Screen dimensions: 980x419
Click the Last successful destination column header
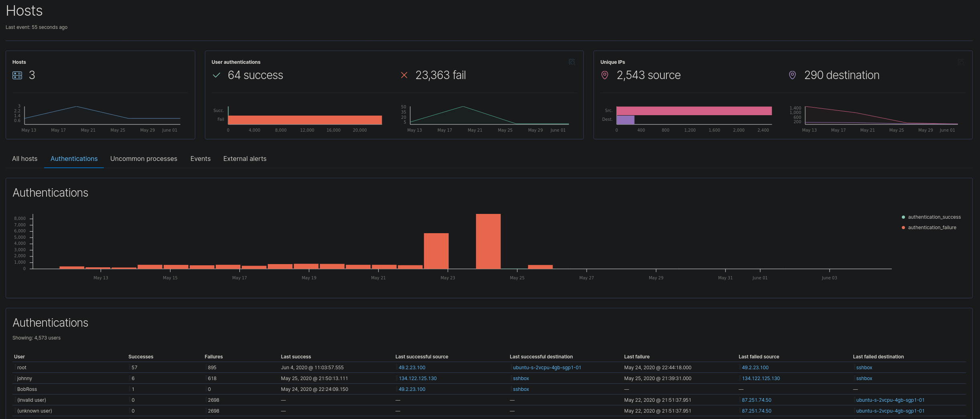[541, 357]
